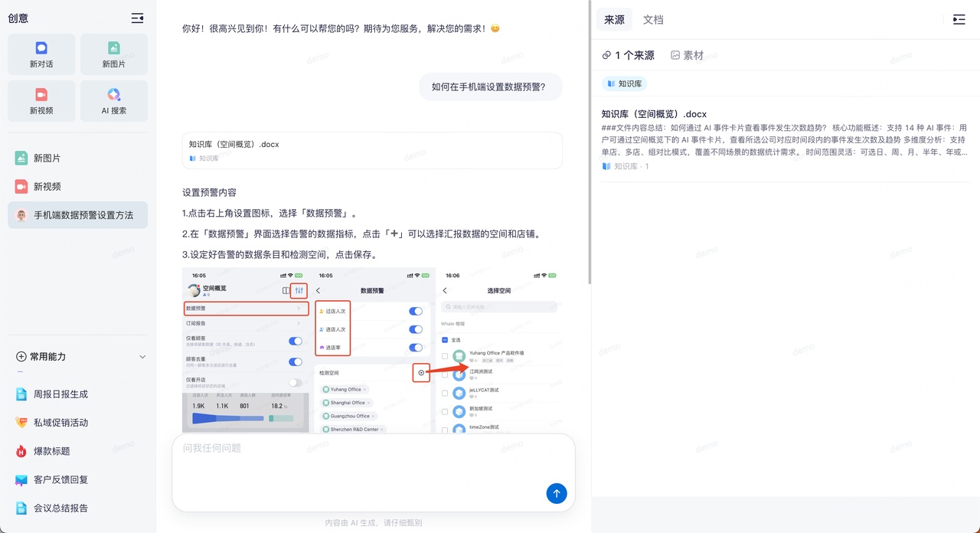Screen dimensions: 980x533
Task: Select the 素材 sub-tab
Action: 687,55
